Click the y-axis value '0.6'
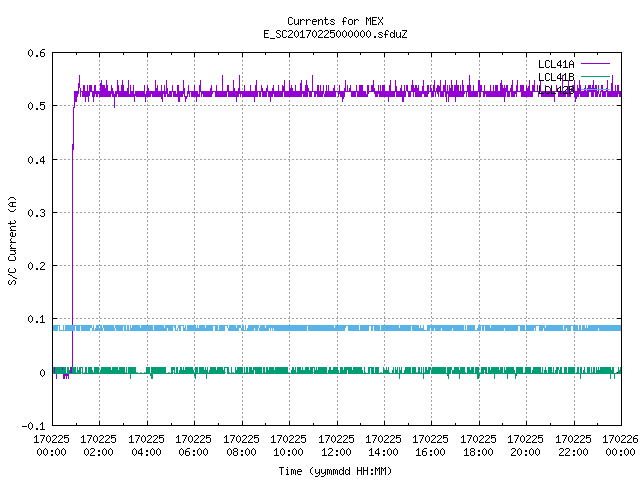Image resolution: width=640 pixels, height=480 pixels. pyautogui.click(x=36, y=53)
